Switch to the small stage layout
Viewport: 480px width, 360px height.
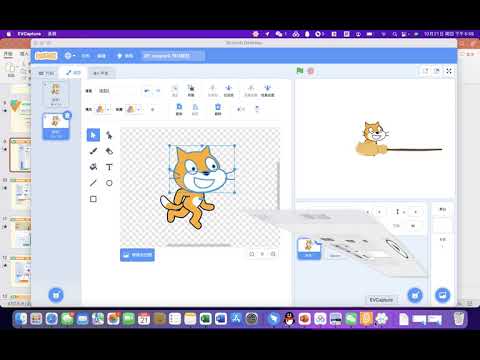pos(426,71)
